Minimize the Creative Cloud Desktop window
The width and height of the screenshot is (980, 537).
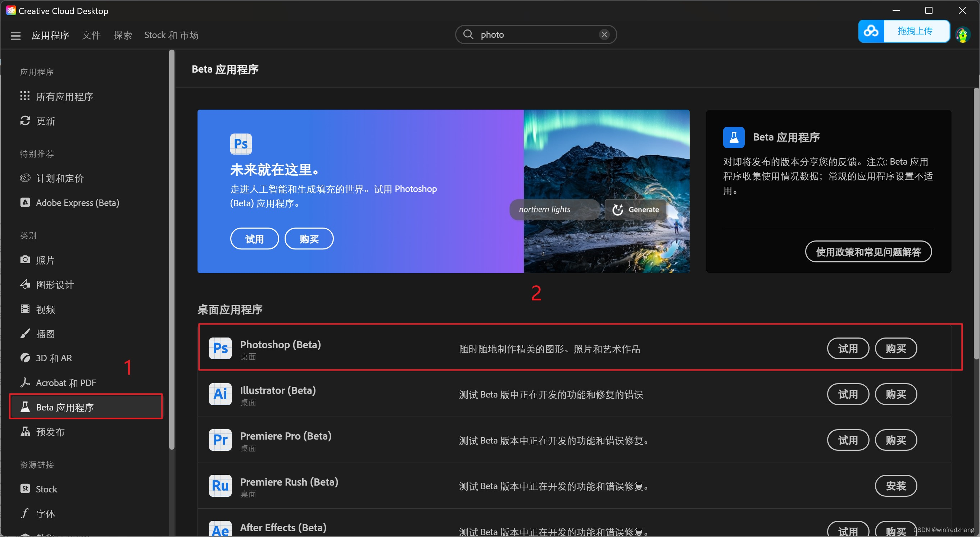point(896,11)
